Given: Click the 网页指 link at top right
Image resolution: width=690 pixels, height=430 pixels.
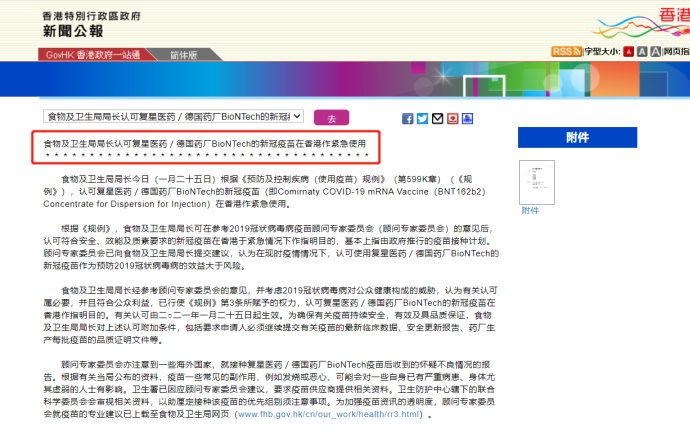Looking at the screenshot, I should coord(676,51).
